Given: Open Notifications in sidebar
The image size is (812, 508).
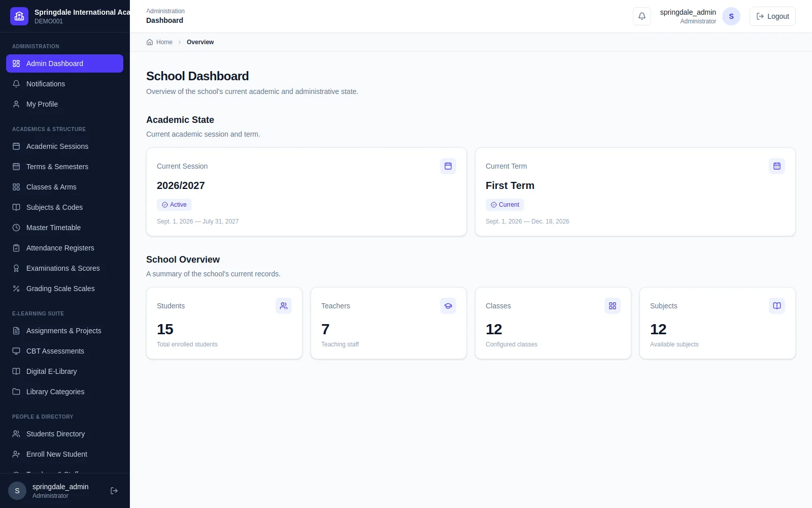Looking at the screenshot, I should tap(64, 84).
